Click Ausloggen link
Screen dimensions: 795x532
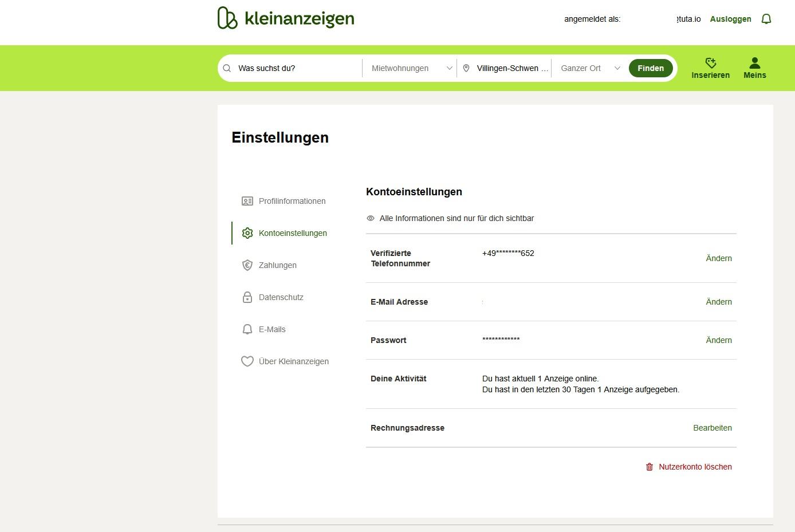point(730,19)
